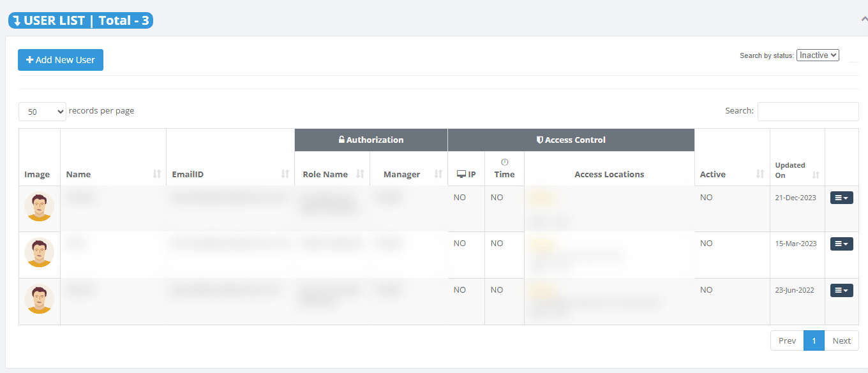Click the avatar of 23-Jun-2022 user

pos(39,299)
